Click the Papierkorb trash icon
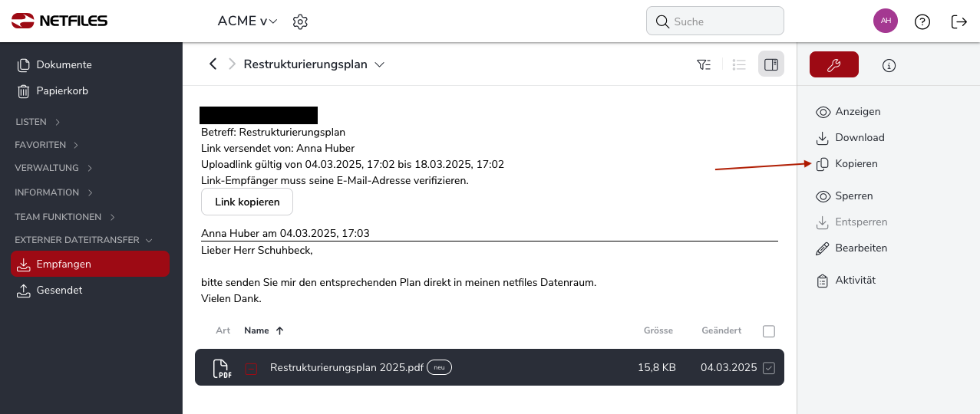980x414 pixels. 24,91
